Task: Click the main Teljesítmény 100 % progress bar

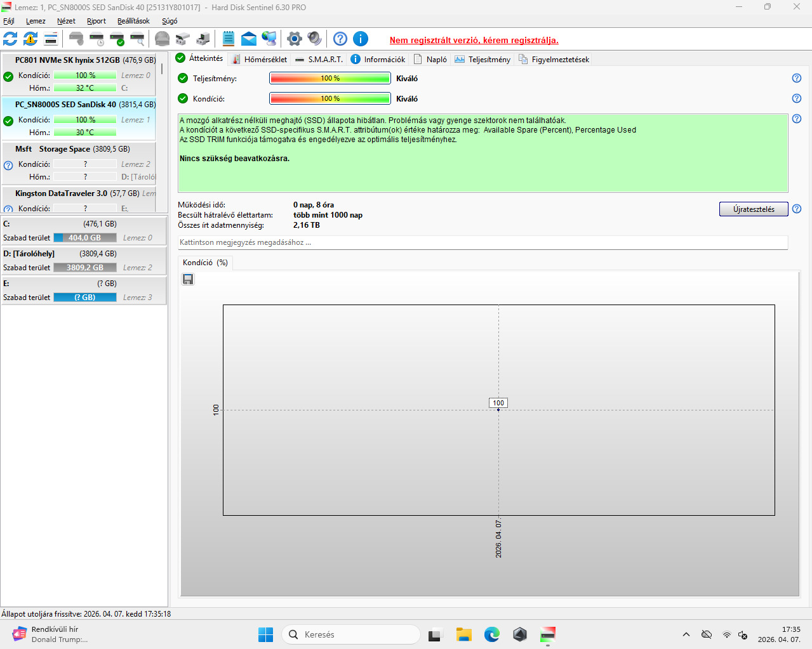Action: [x=330, y=78]
